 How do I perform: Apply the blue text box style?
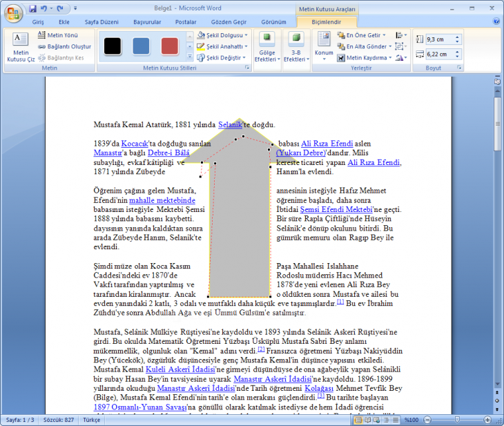coord(141,46)
